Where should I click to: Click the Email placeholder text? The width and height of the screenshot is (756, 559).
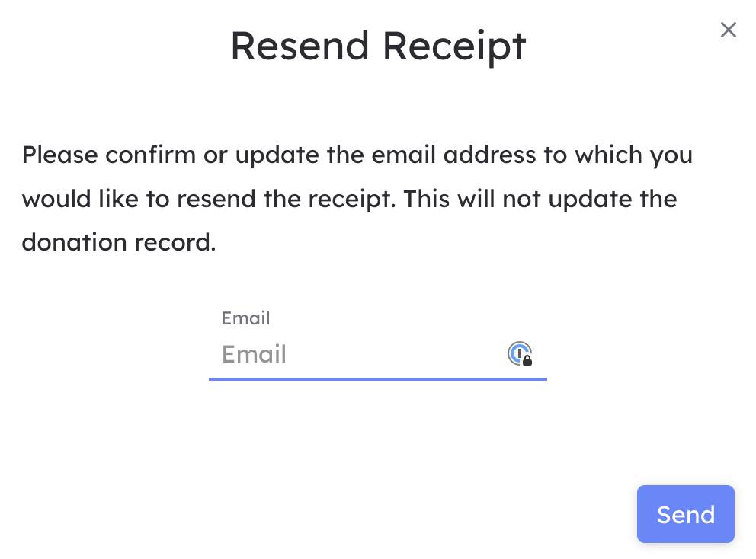[x=254, y=354]
